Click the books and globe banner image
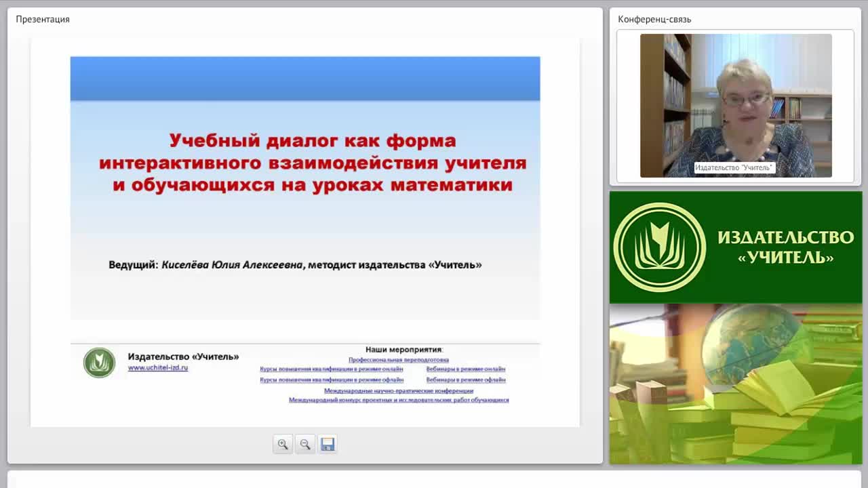 (736, 384)
